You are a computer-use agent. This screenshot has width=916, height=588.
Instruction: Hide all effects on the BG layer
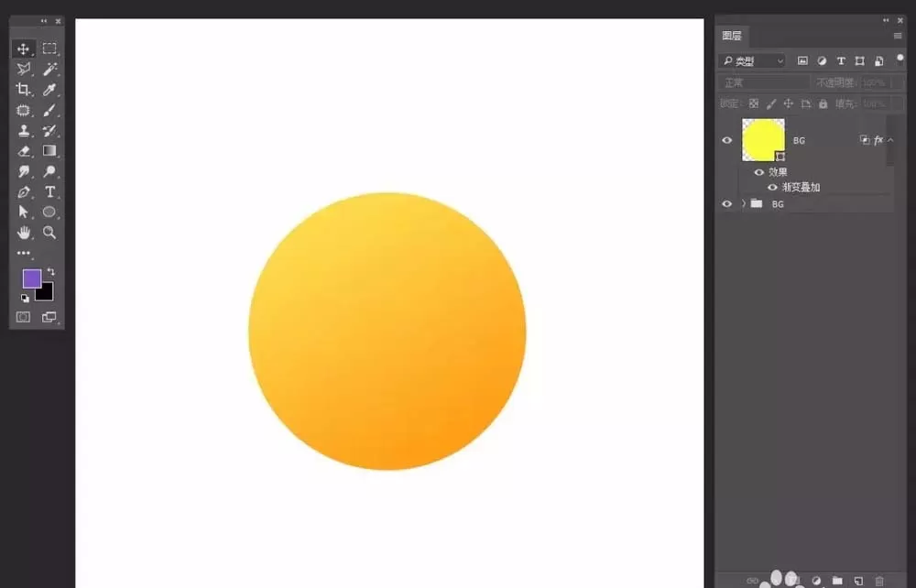coord(758,172)
